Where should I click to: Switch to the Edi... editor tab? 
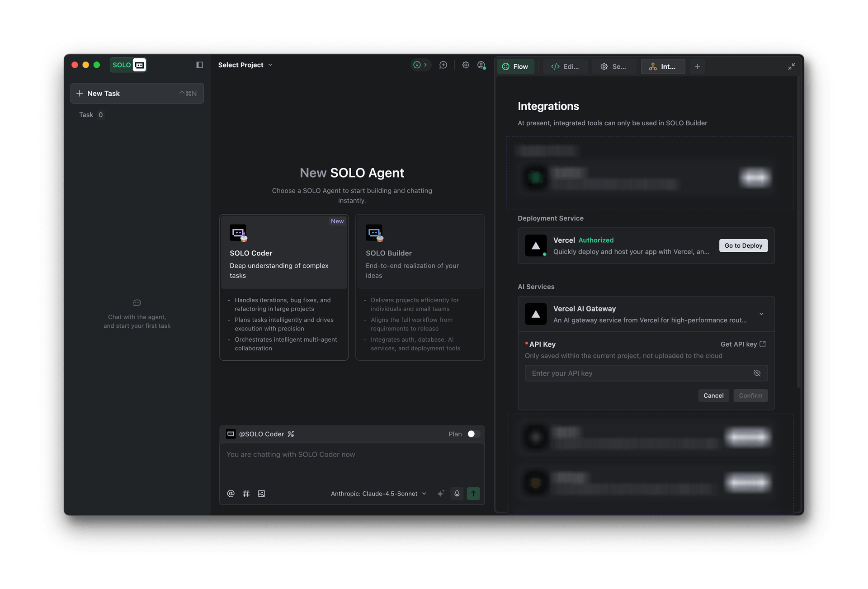click(565, 66)
